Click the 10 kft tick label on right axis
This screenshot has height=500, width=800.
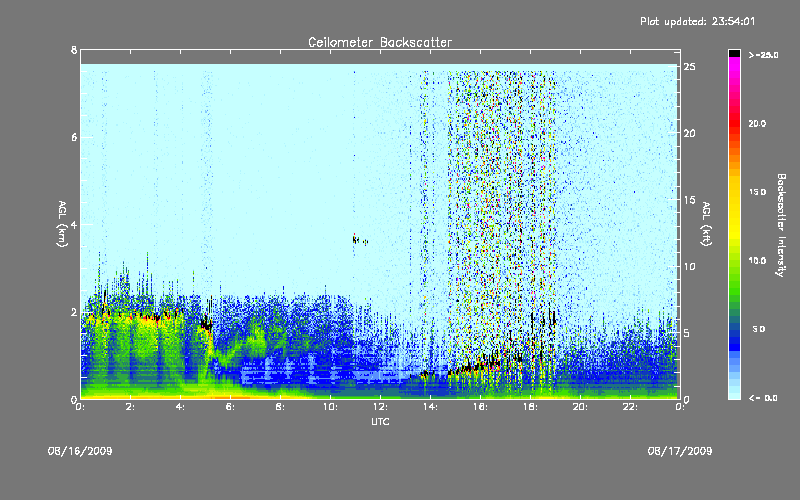[x=690, y=266]
